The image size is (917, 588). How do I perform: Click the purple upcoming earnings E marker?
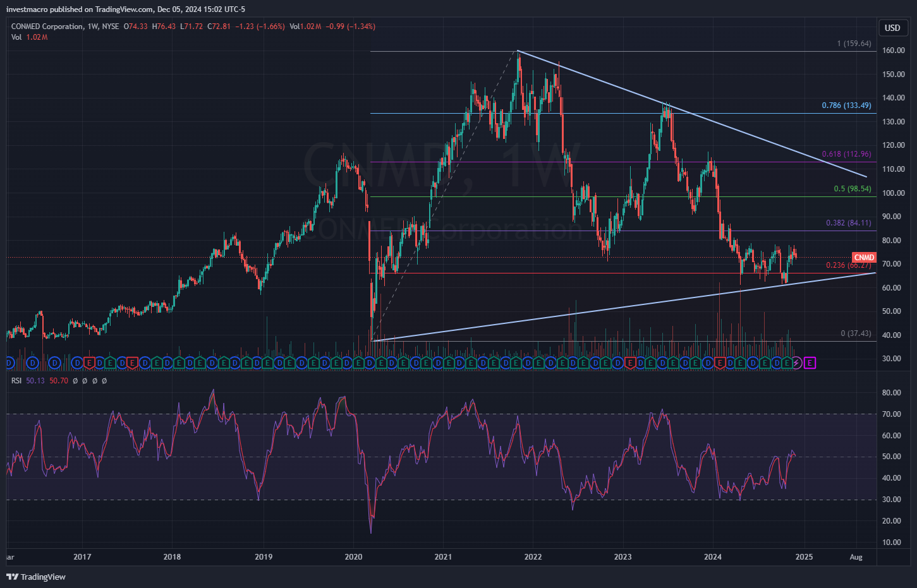click(x=811, y=363)
